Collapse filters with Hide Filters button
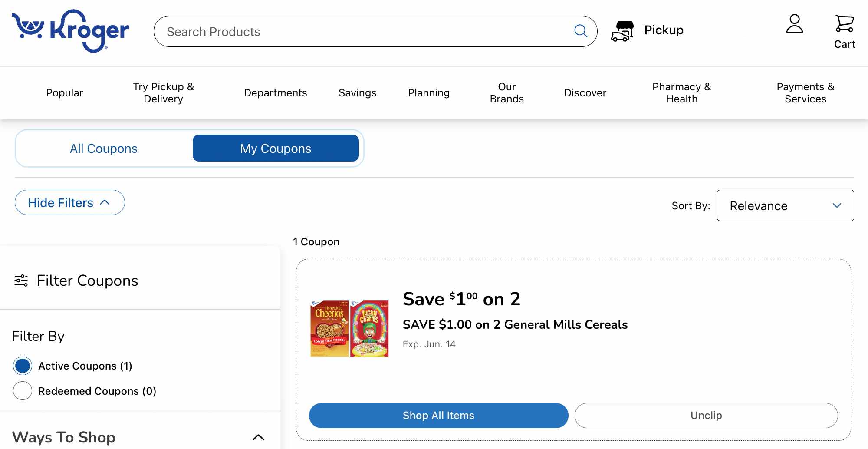Viewport: 868px width, 449px height. pyautogui.click(x=70, y=202)
